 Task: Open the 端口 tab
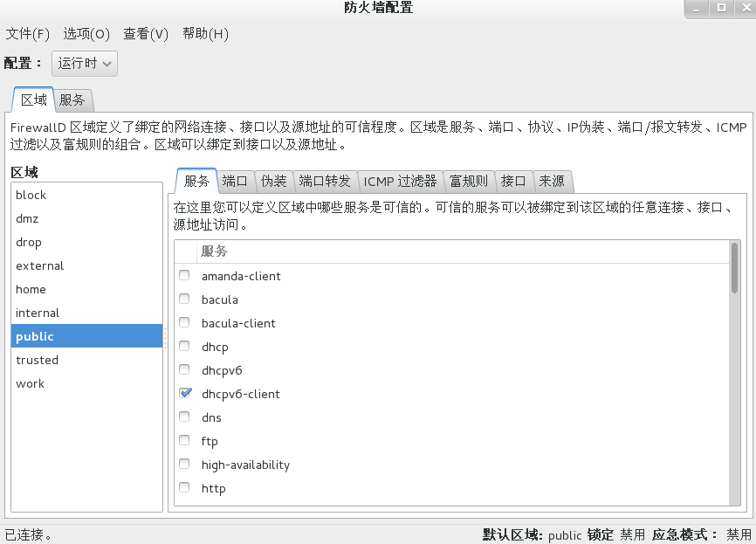click(235, 182)
